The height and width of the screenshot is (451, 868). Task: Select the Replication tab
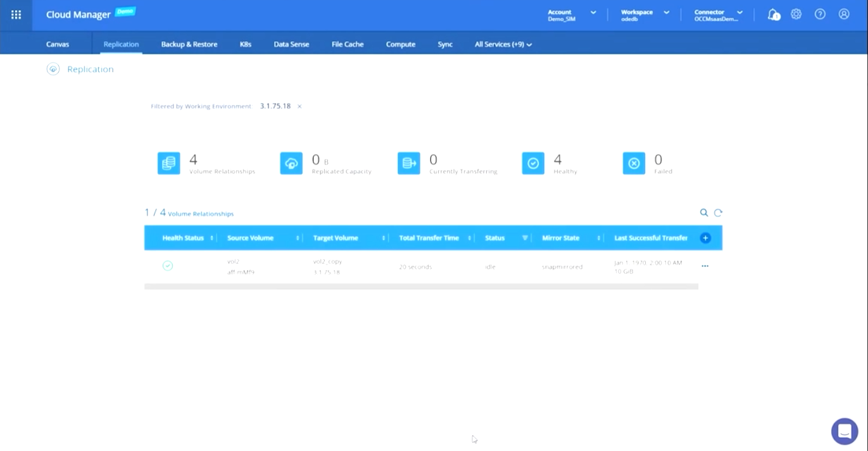(x=121, y=44)
